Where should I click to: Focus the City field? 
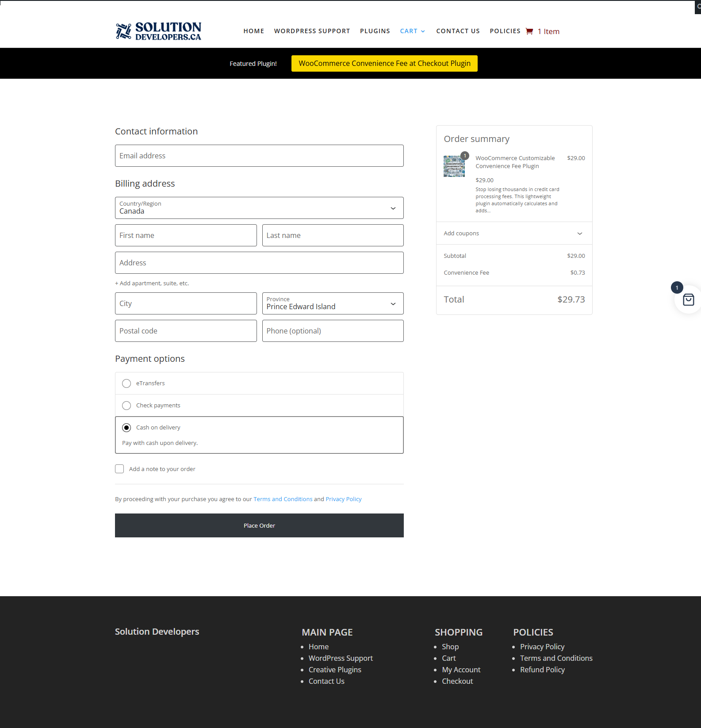(186, 303)
